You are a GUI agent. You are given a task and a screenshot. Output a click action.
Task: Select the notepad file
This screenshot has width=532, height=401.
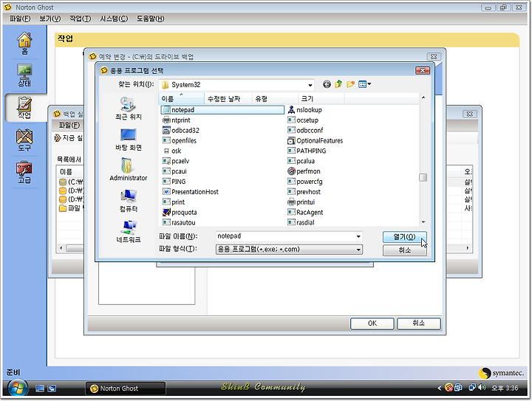[222, 110]
